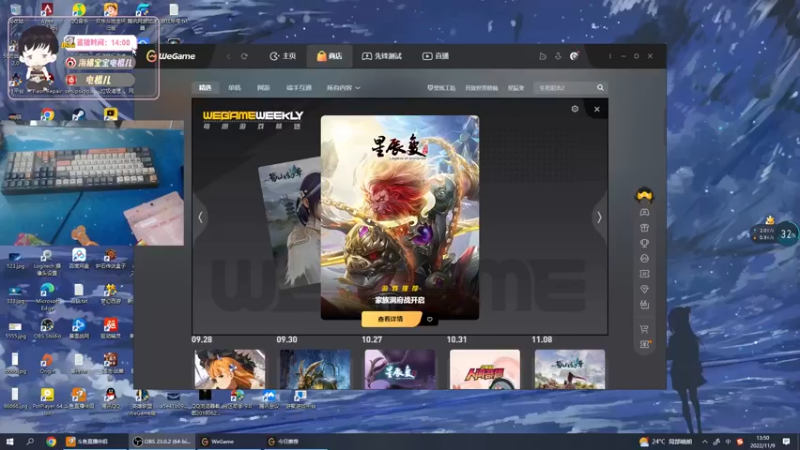The height and width of the screenshot is (450, 800).
Task: Open OBS Studio desktop shortcut
Action: 47,329
